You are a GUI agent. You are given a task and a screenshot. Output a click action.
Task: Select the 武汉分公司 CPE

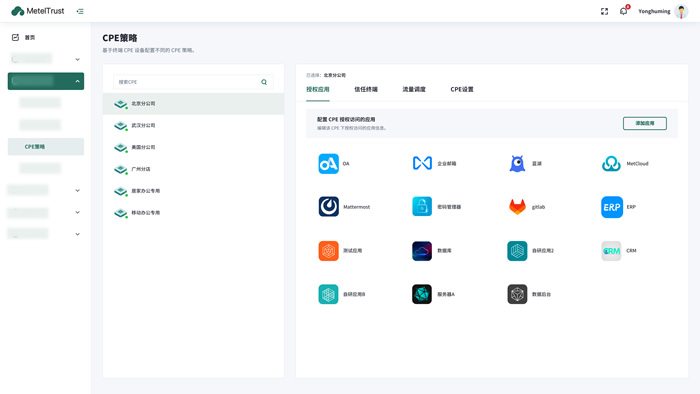(193, 125)
